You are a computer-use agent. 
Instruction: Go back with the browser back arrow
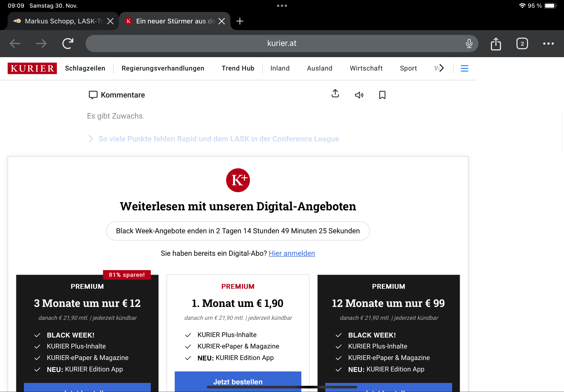15,44
